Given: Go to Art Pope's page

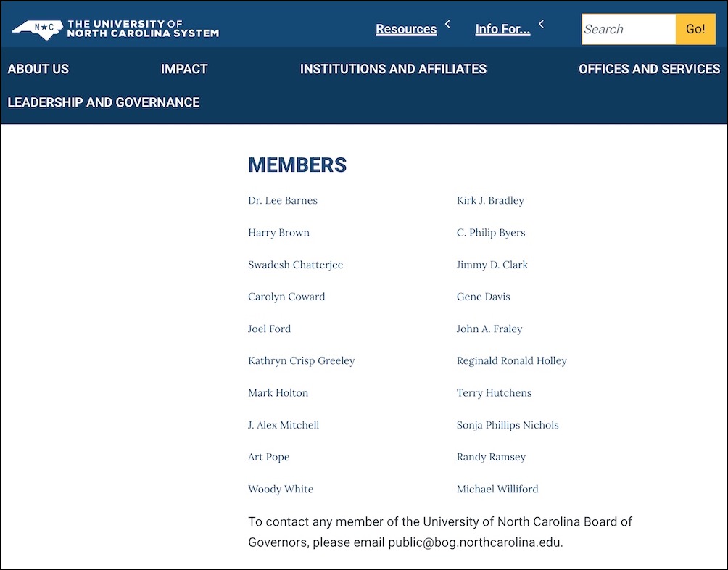Looking at the screenshot, I should click(x=268, y=457).
